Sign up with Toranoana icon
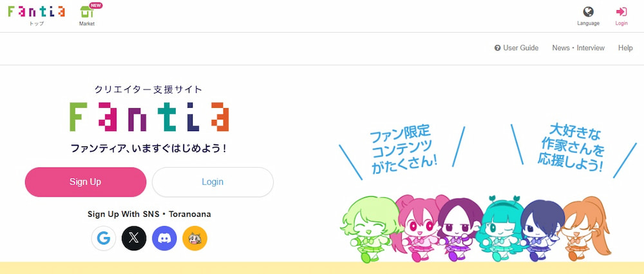 point(194,238)
